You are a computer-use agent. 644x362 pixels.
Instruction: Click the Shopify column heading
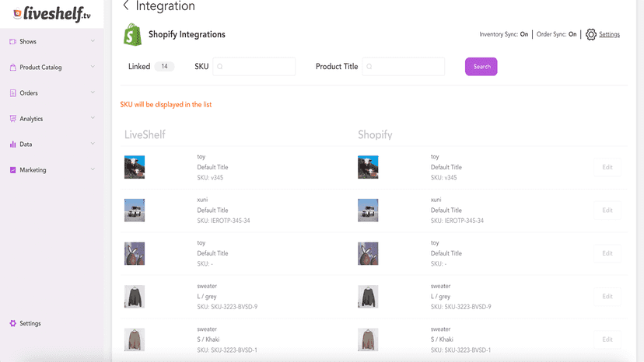tap(375, 134)
